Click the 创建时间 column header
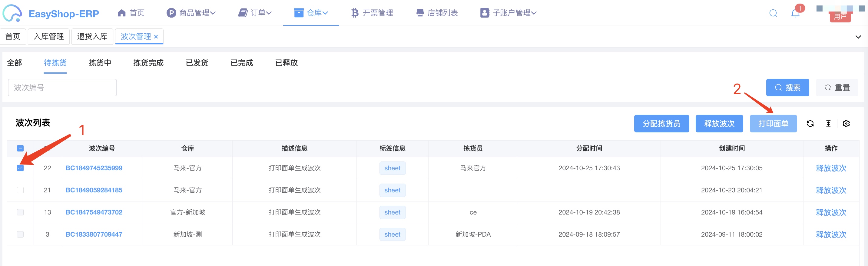Viewport: 868px width, 266px height. [x=732, y=148]
